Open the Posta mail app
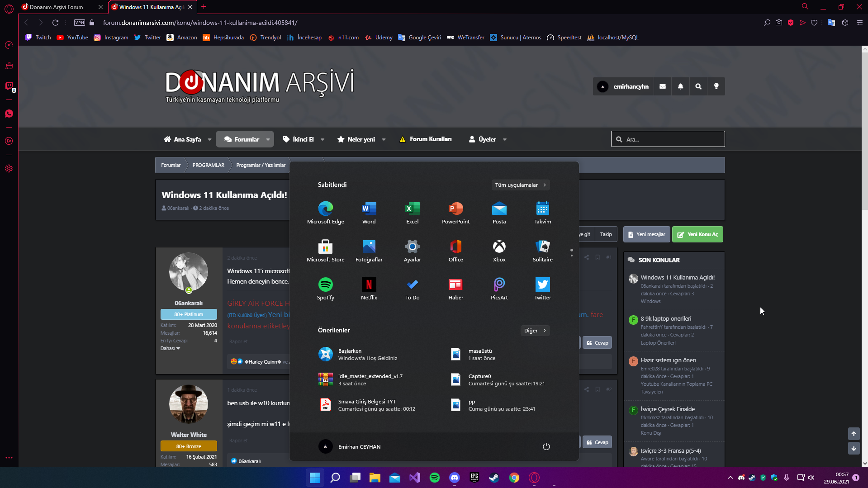This screenshot has width=868, height=488. coord(499,213)
